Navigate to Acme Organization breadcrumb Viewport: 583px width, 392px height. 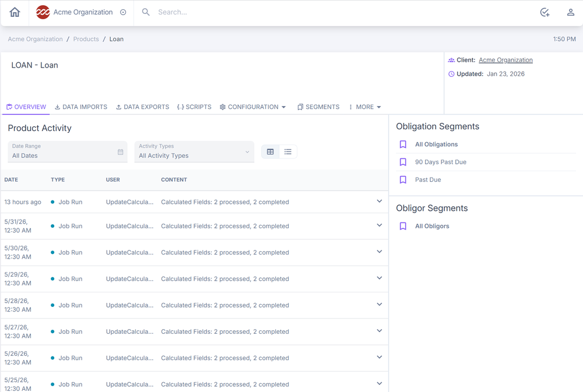pyautogui.click(x=36, y=39)
